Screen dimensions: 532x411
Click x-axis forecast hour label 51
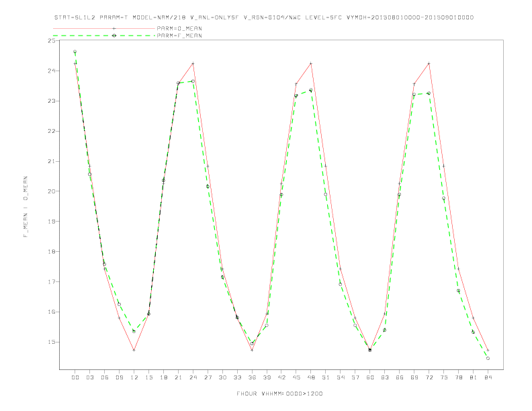326,377
